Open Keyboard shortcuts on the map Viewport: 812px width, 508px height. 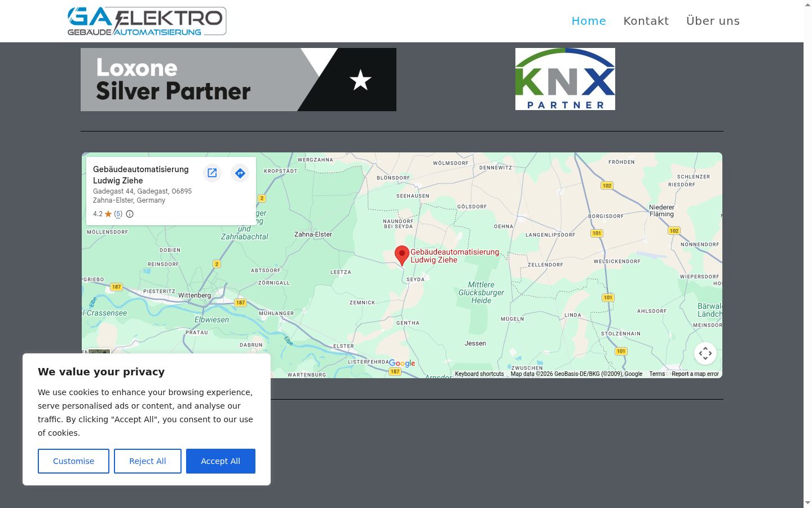[479, 374]
